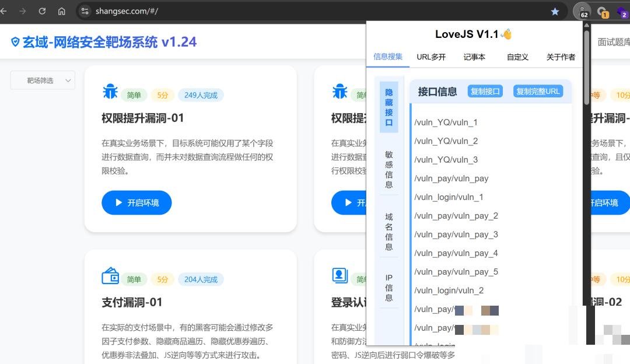Click the /vuln_YQ/vuln_2 entry
Image resolution: width=630 pixels, height=364 pixels.
(x=446, y=141)
